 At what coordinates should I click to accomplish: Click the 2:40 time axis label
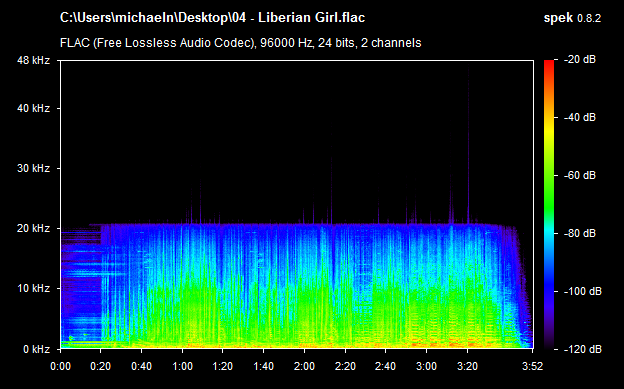[x=385, y=366]
